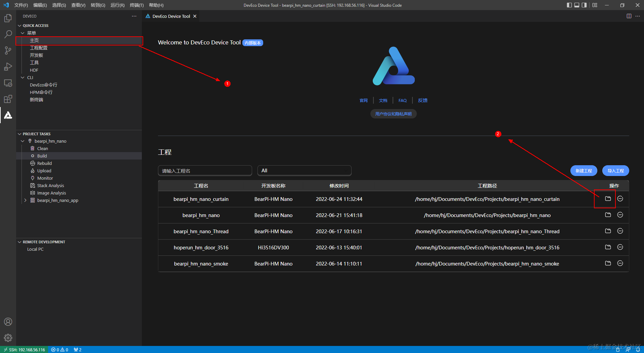Toggle the primary side bar
Screen dimensions: 644x353
569,5
